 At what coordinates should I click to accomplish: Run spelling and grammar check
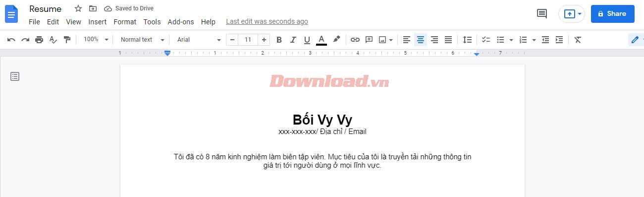point(53,40)
